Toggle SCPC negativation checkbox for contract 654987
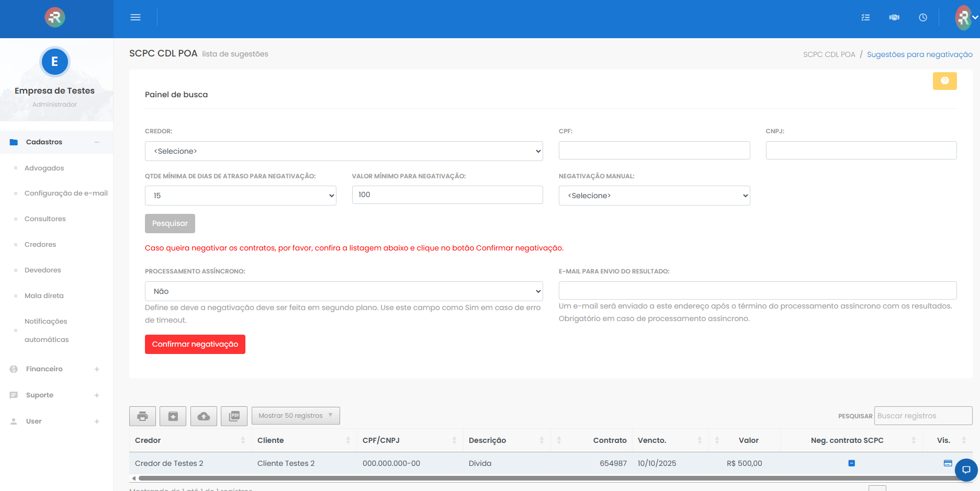The width and height of the screenshot is (980, 491). [851, 463]
